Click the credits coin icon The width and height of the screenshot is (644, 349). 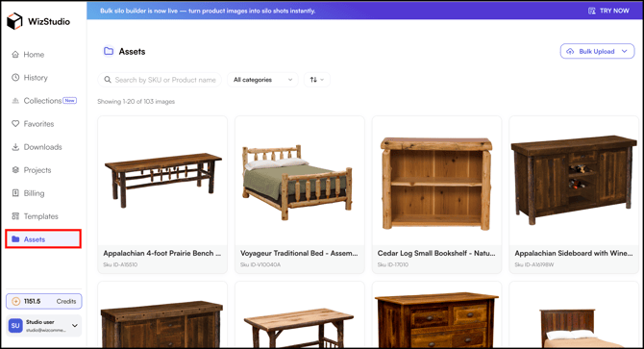(x=16, y=301)
